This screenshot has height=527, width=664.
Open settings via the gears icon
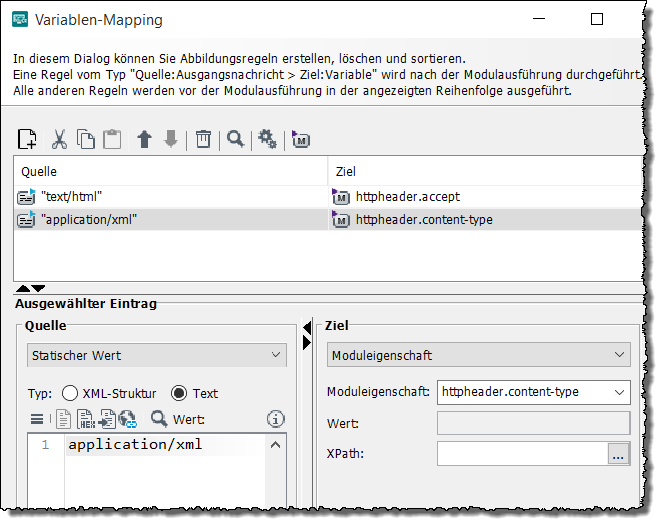267,140
